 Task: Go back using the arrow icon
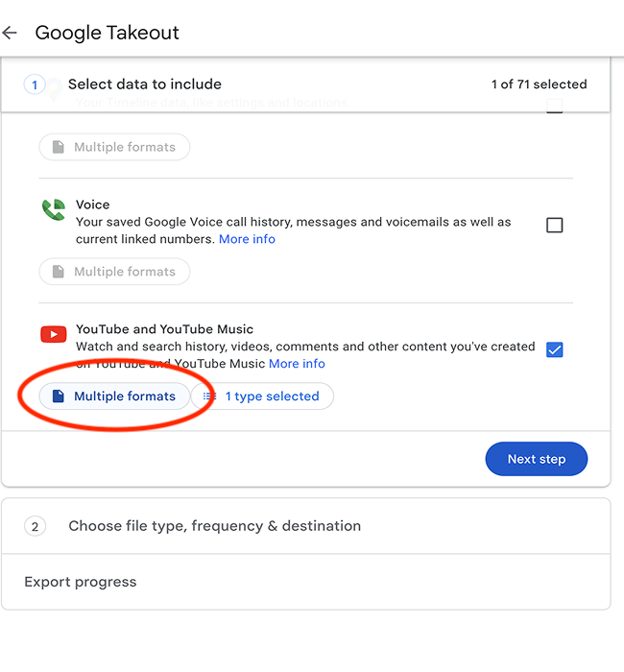tap(11, 33)
